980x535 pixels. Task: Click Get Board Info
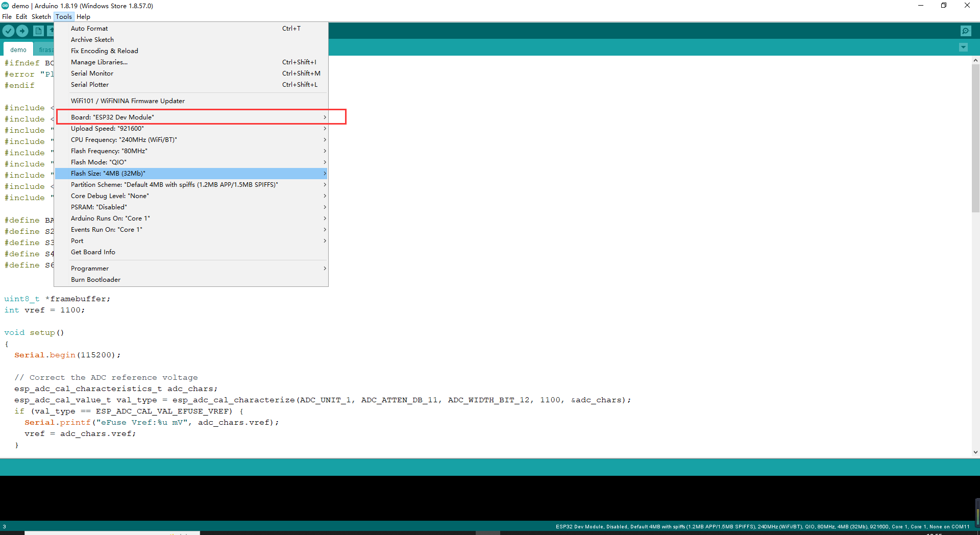tap(191, 252)
